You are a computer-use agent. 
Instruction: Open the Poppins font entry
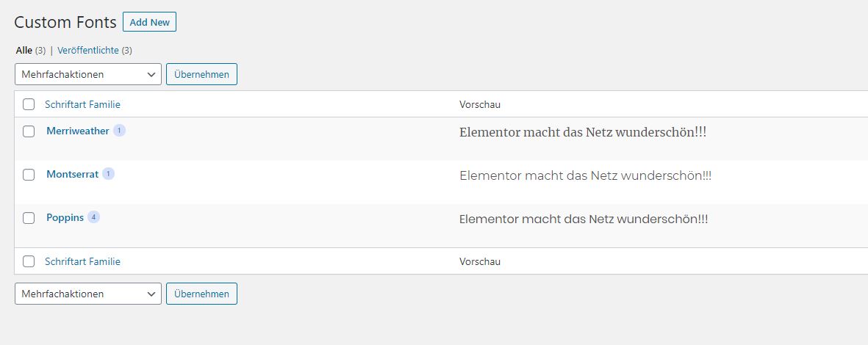tap(65, 218)
